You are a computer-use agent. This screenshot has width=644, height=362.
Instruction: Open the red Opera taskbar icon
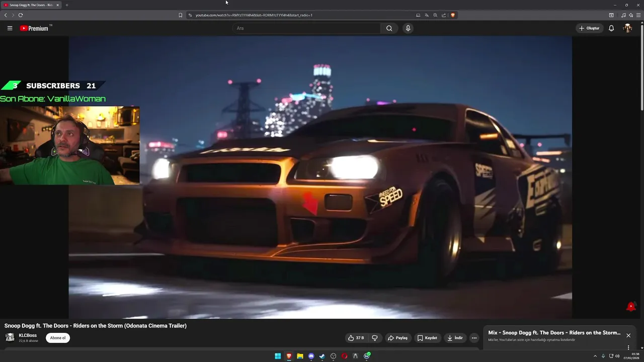tap(344, 356)
